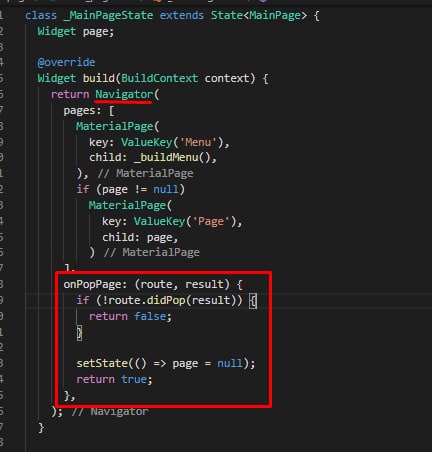Select the 'BuildContext' type
The height and width of the screenshot is (452, 432).
point(159,78)
